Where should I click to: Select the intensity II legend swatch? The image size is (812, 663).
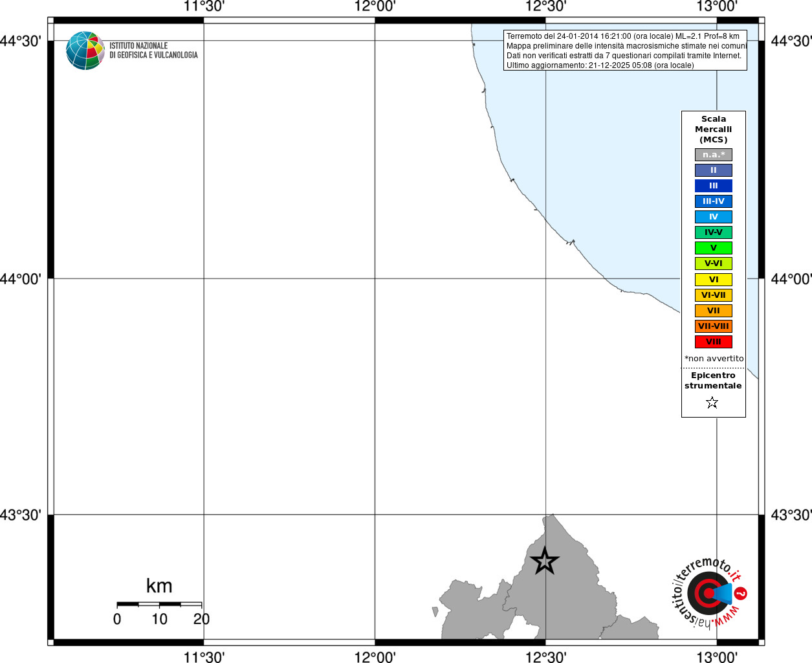[714, 170]
